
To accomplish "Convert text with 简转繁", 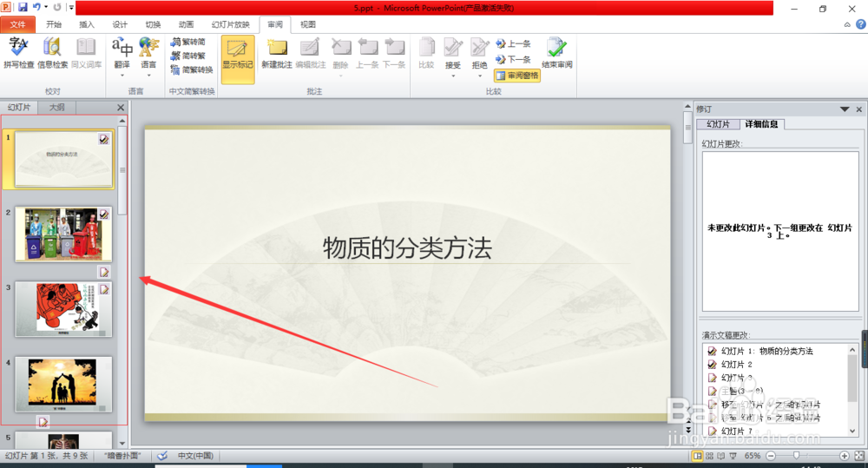I will tap(188, 56).
